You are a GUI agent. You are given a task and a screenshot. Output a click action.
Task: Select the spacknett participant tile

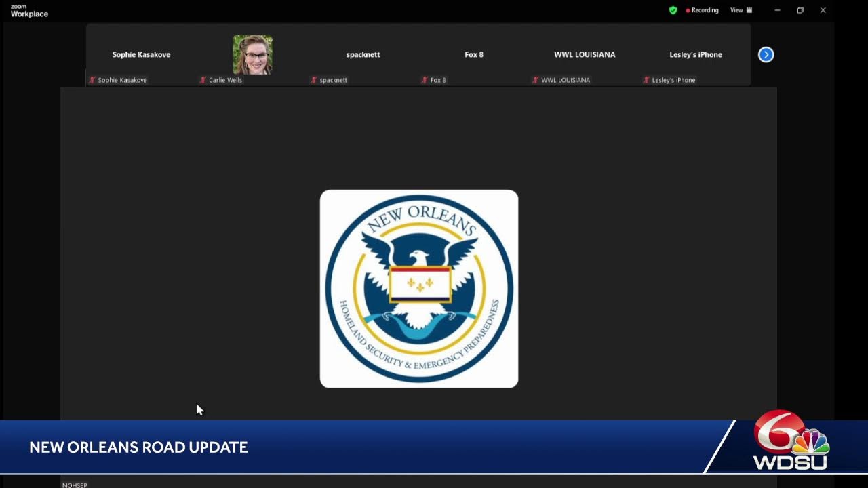pyautogui.click(x=363, y=55)
